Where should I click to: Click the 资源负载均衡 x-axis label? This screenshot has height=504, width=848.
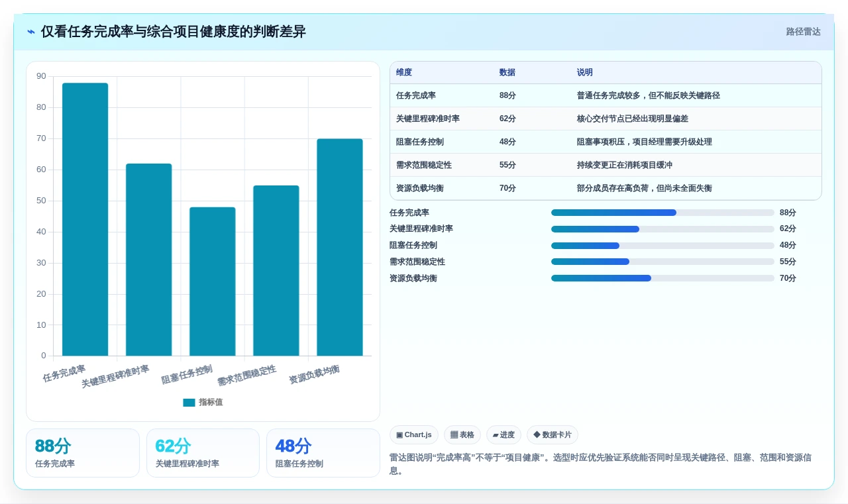tap(314, 375)
